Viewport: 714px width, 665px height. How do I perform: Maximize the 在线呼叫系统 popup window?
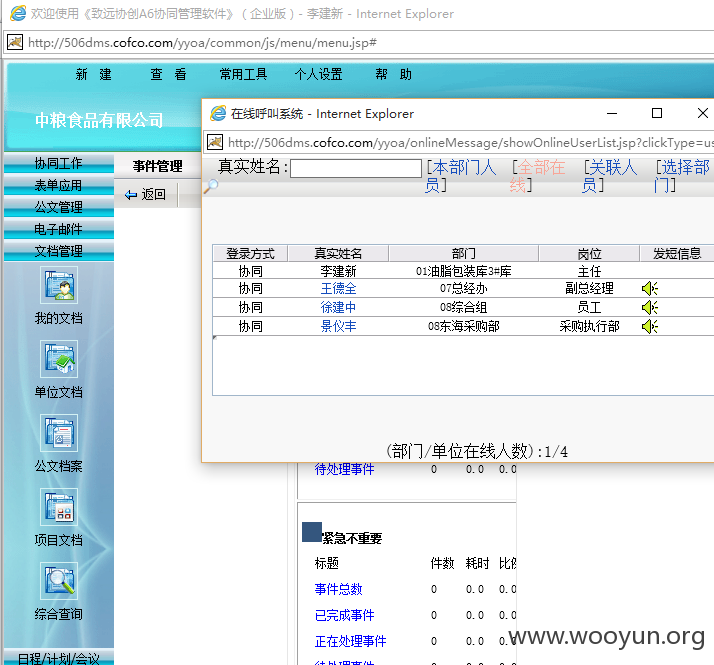(x=657, y=113)
